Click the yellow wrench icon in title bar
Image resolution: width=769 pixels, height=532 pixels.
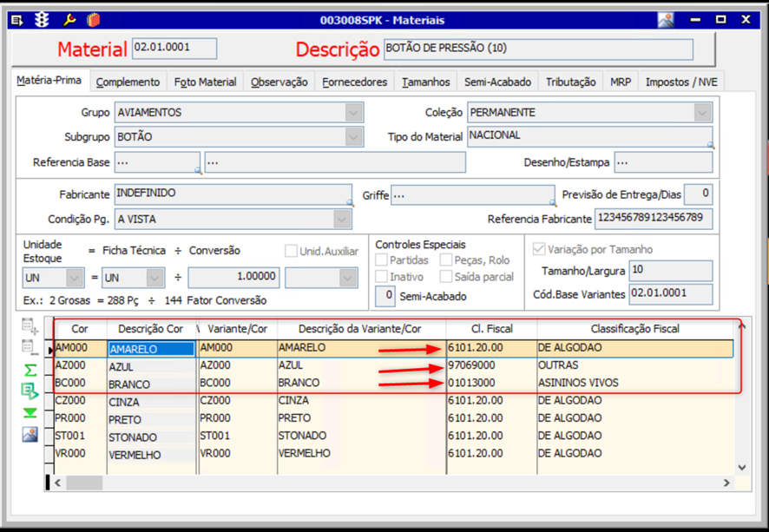click(x=69, y=20)
